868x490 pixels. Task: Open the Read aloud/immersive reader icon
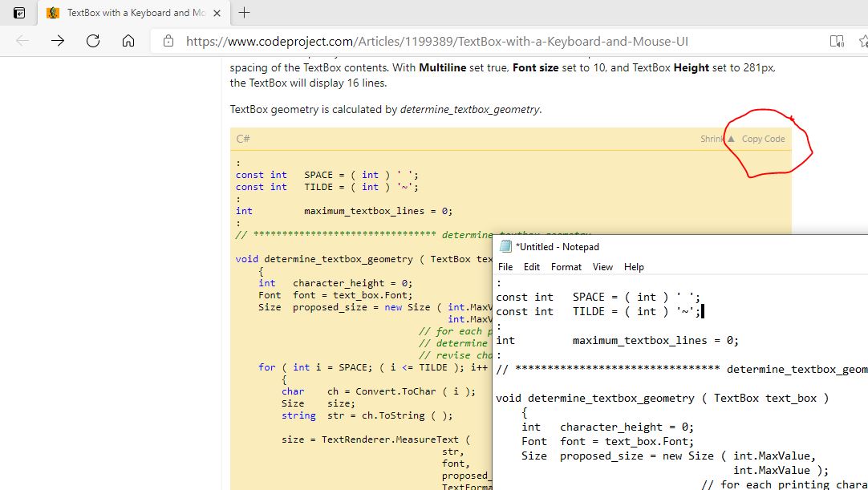tap(837, 41)
